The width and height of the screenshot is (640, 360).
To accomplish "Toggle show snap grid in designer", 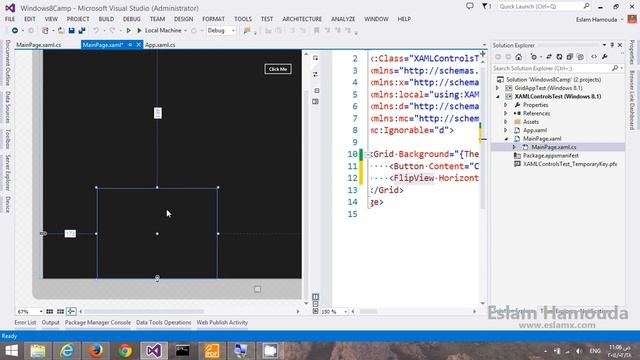I will click(x=49, y=311).
